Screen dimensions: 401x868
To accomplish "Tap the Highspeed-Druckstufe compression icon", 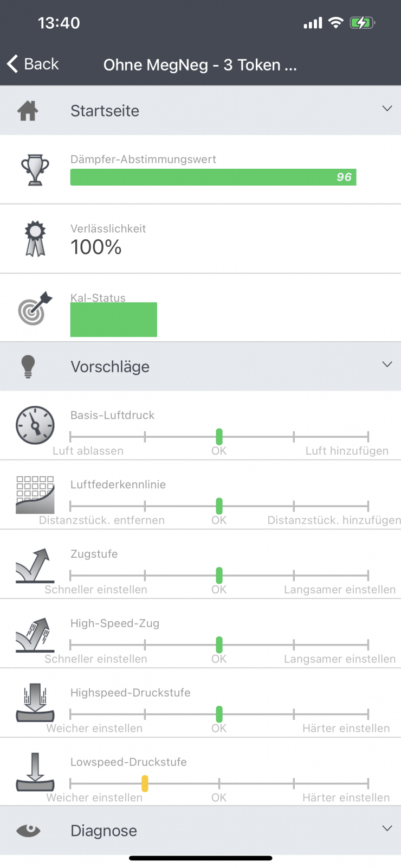I will coord(35,703).
